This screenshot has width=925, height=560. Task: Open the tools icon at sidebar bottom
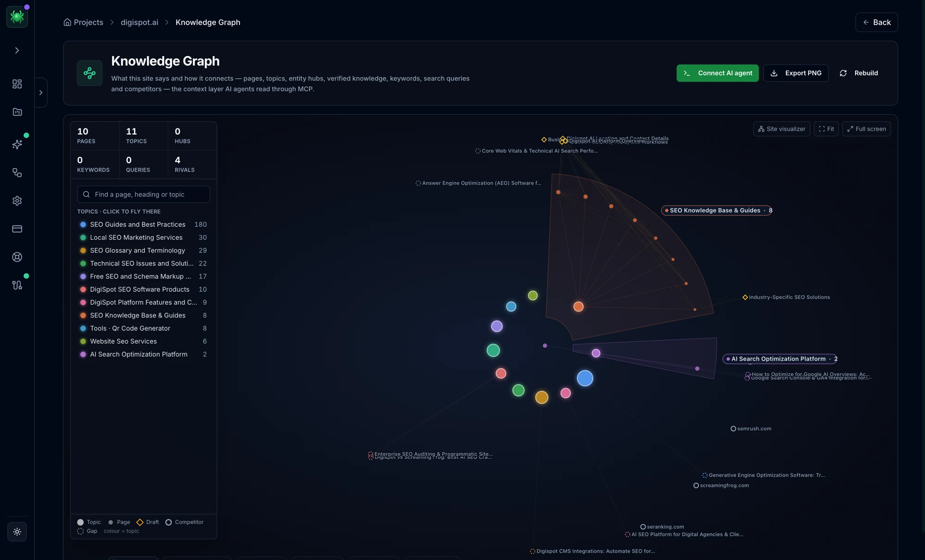click(17, 285)
